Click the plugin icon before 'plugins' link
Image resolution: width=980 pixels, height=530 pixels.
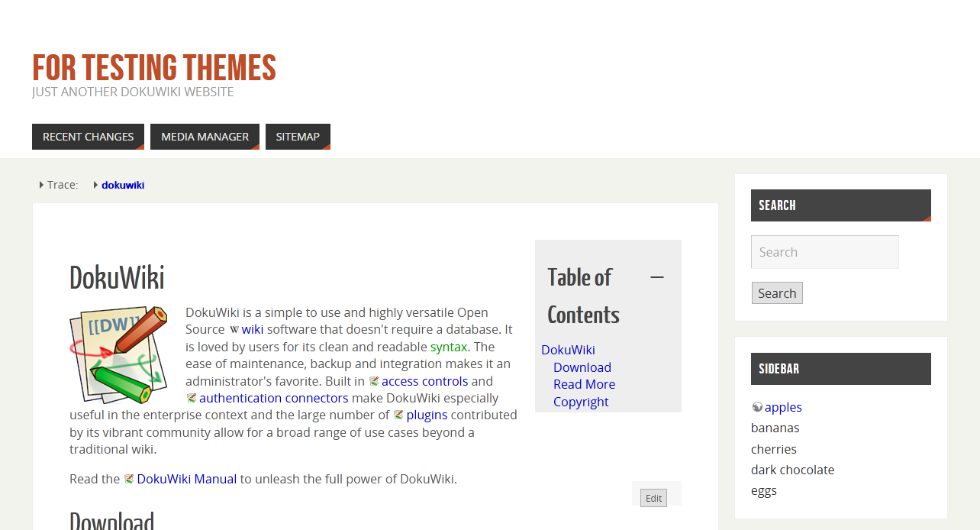(398, 415)
